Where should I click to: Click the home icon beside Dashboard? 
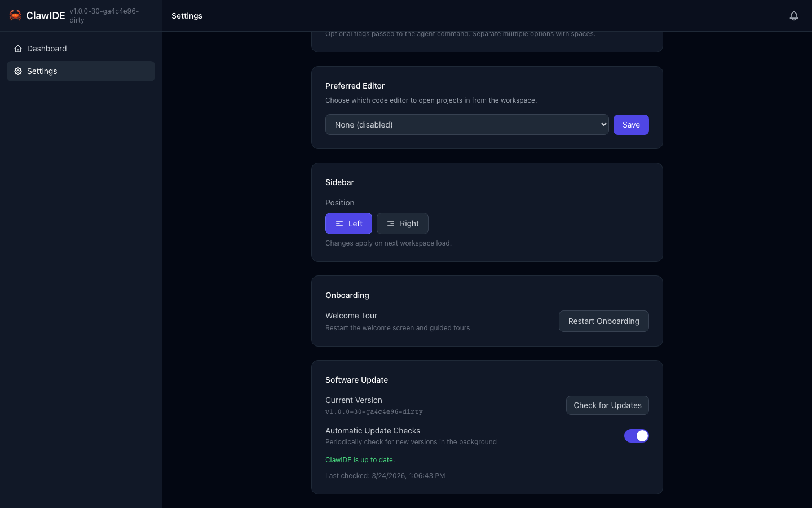coord(18,49)
